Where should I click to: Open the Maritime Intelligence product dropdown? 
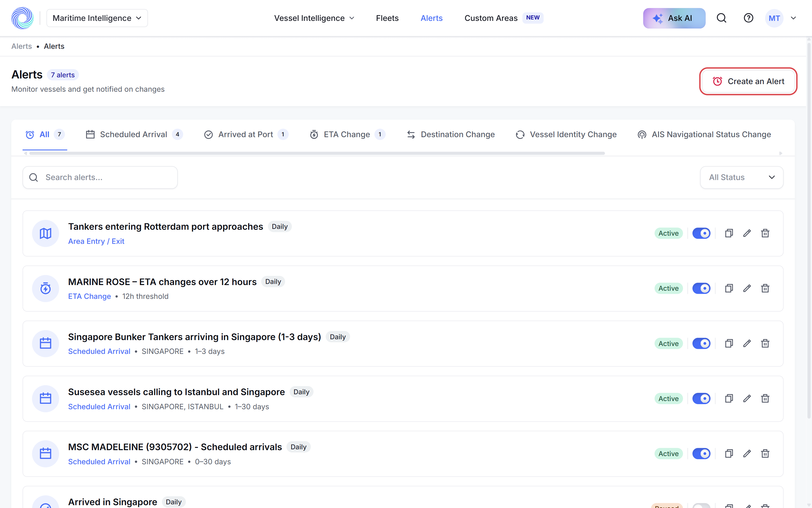pyautogui.click(x=97, y=18)
